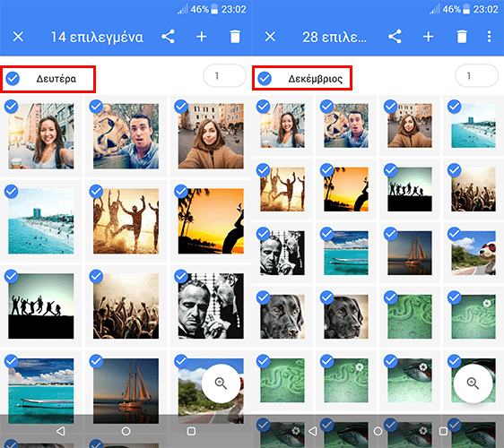The height and width of the screenshot is (448, 504).
Task: Cancel the 28 selection with X
Action: click(270, 37)
